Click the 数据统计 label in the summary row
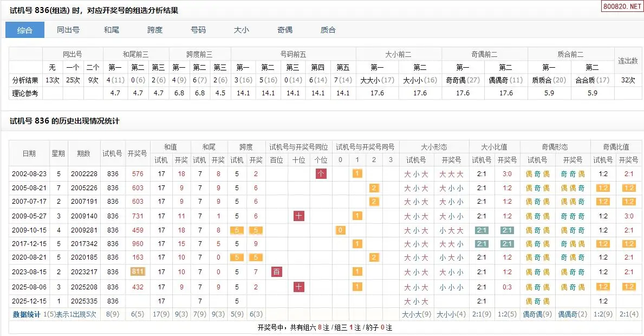Viewport: 644px width, 336px height. pos(27,314)
